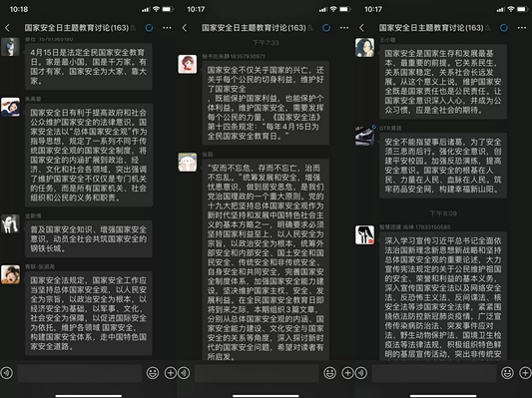Tap blue circle icon in middle screen header
Viewport: 532px width, 398px height.
326,28
